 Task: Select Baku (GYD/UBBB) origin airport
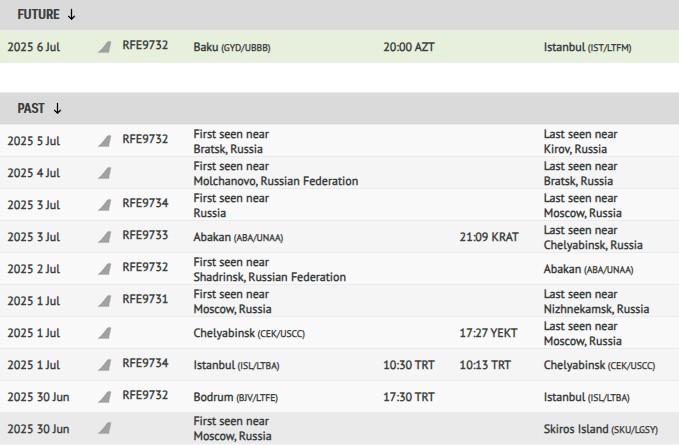point(231,47)
